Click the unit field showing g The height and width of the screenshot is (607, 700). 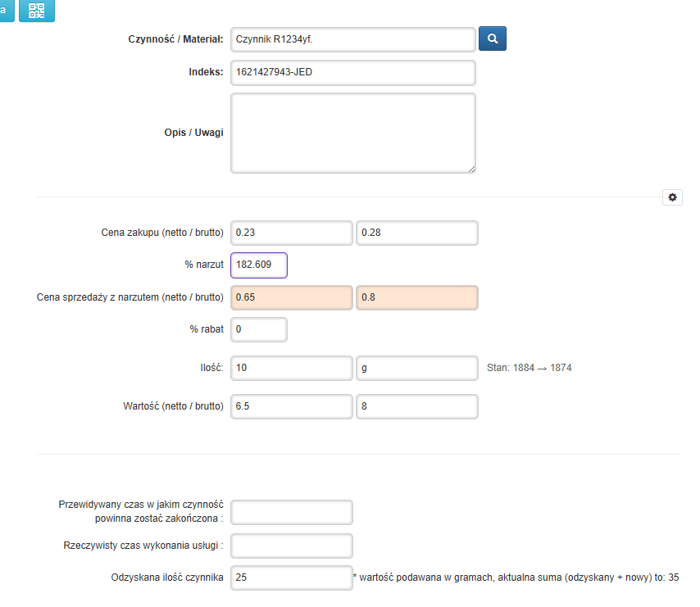(416, 368)
